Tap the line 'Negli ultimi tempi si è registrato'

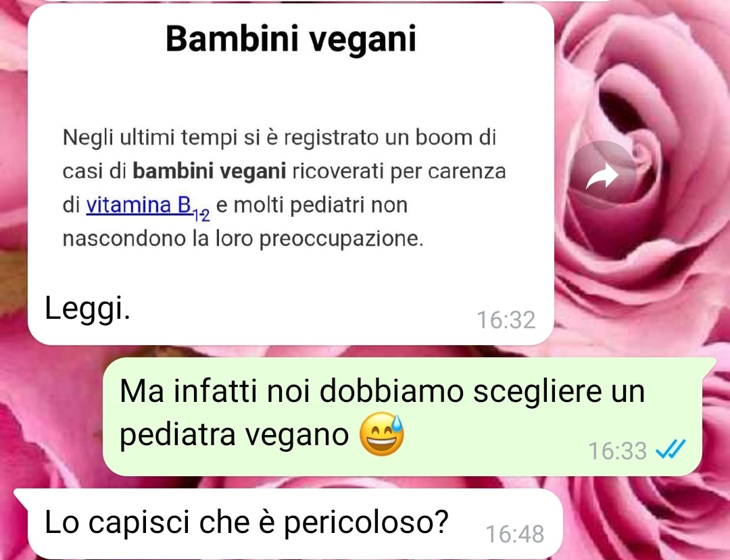coord(220,138)
